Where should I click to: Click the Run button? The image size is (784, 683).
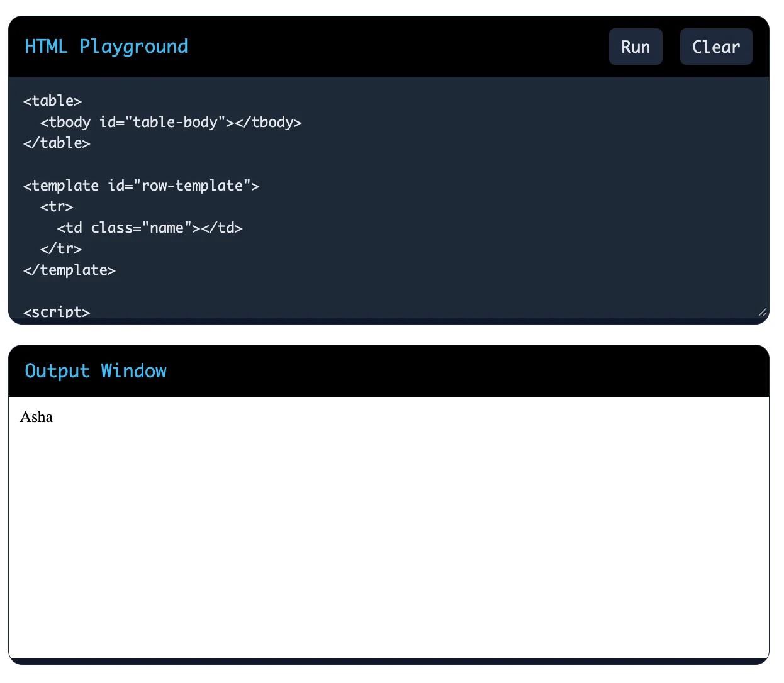click(636, 47)
